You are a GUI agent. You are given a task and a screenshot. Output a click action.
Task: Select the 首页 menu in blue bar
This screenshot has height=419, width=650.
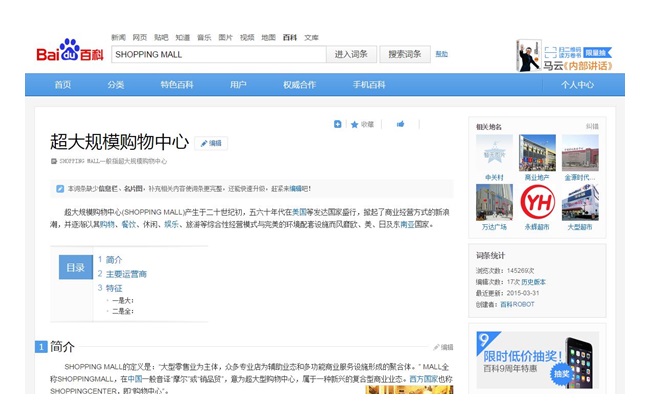coord(63,85)
